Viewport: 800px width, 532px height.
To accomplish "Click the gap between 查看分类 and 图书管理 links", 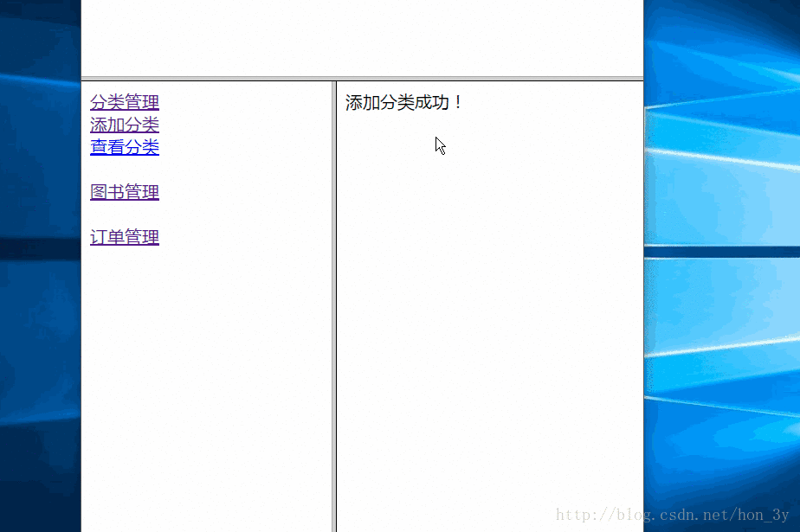I will click(x=124, y=170).
